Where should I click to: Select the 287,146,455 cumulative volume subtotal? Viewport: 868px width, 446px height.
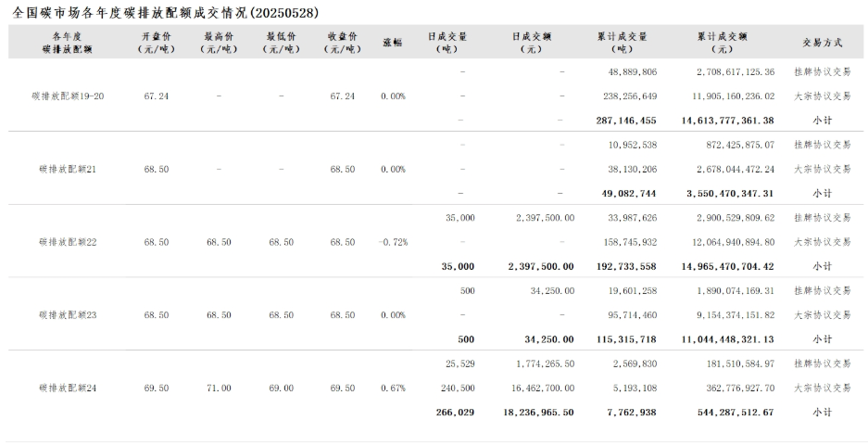626,121
